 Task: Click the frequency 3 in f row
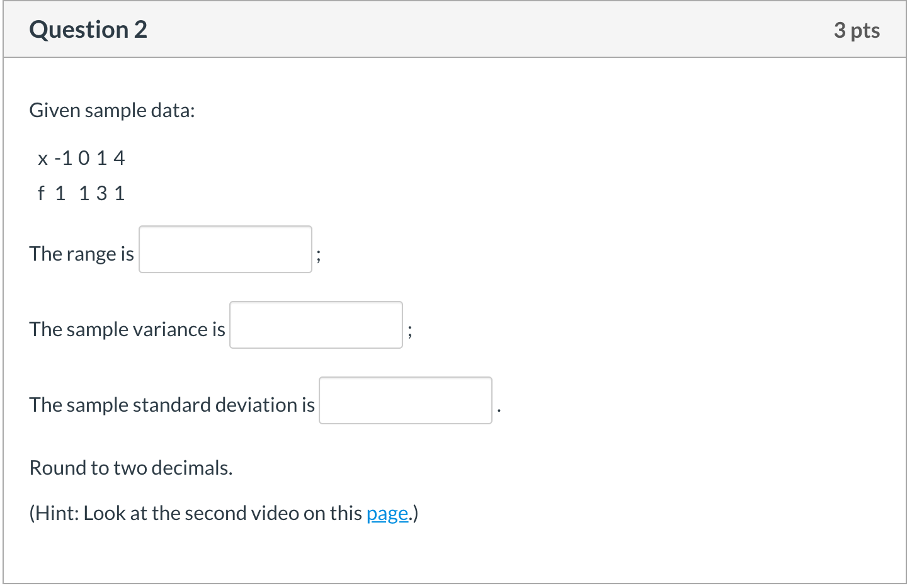point(101,193)
